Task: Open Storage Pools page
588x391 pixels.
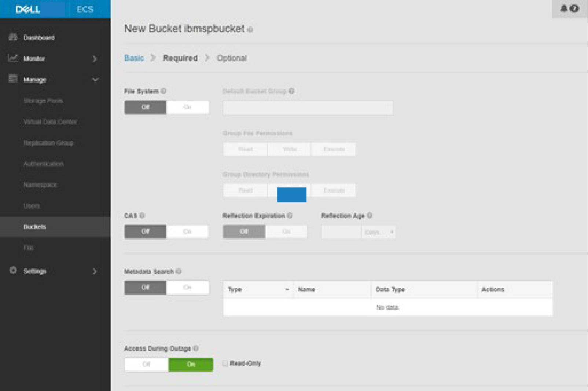Action: point(43,101)
